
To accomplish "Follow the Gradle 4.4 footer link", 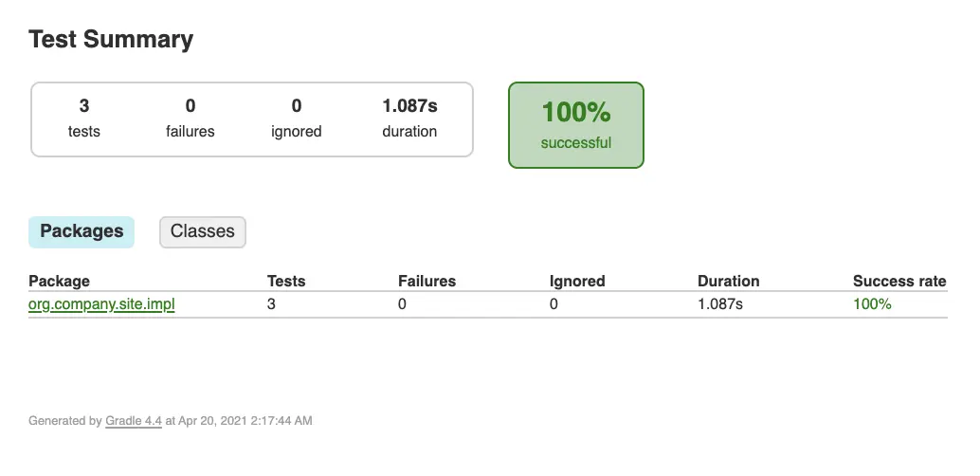I will pyautogui.click(x=134, y=421).
